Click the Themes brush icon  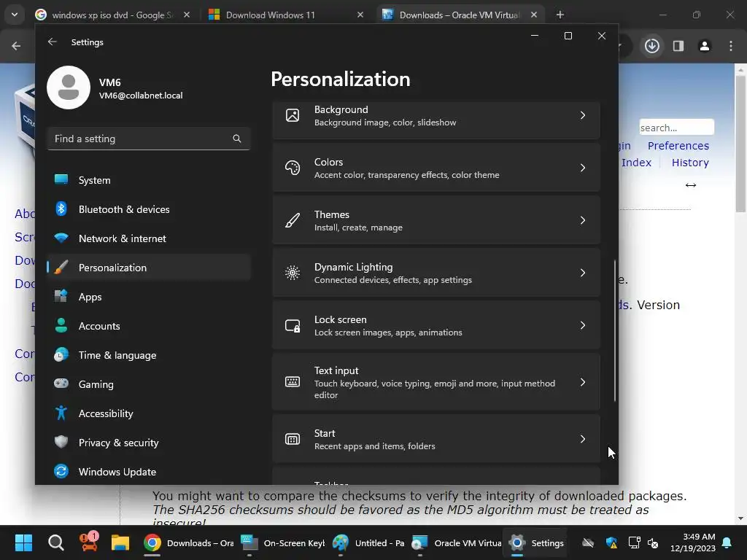pyautogui.click(x=293, y=220)
